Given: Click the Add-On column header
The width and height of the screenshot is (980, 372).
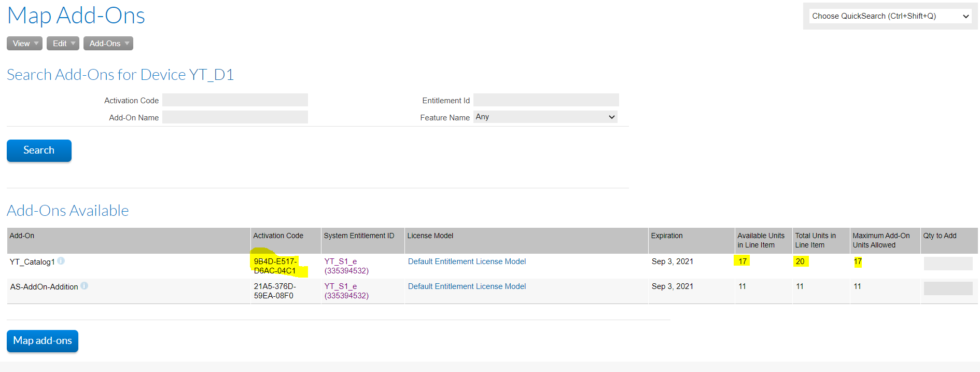Looking at the screenshot, I should point(129,241).
